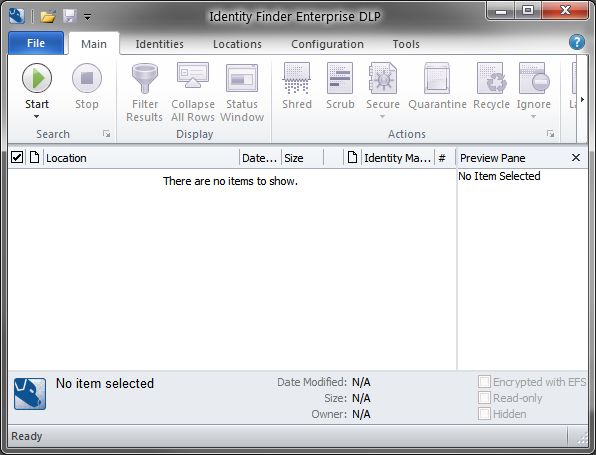596x455 pixels.
Task: Click the Secure safe icon
Action: pyautogui.click(x=382, y=78)
